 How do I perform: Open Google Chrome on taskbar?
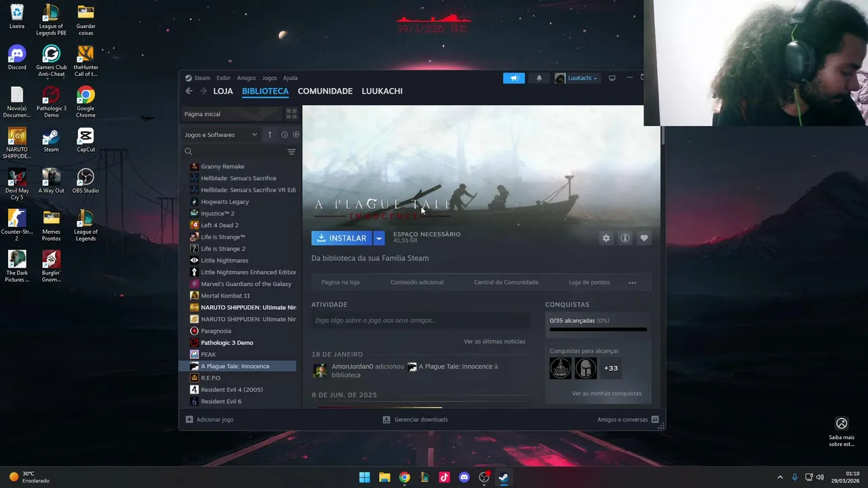[x=404, y=477]
